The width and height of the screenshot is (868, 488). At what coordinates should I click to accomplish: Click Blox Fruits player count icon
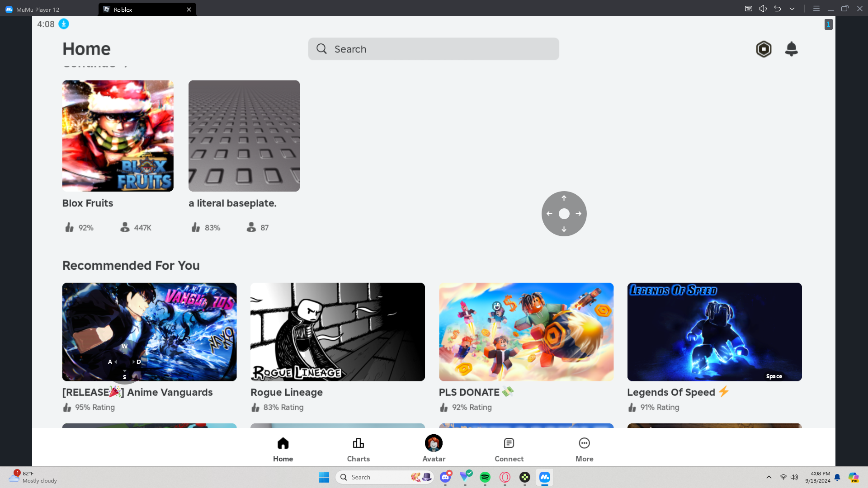tap(125, 227)
